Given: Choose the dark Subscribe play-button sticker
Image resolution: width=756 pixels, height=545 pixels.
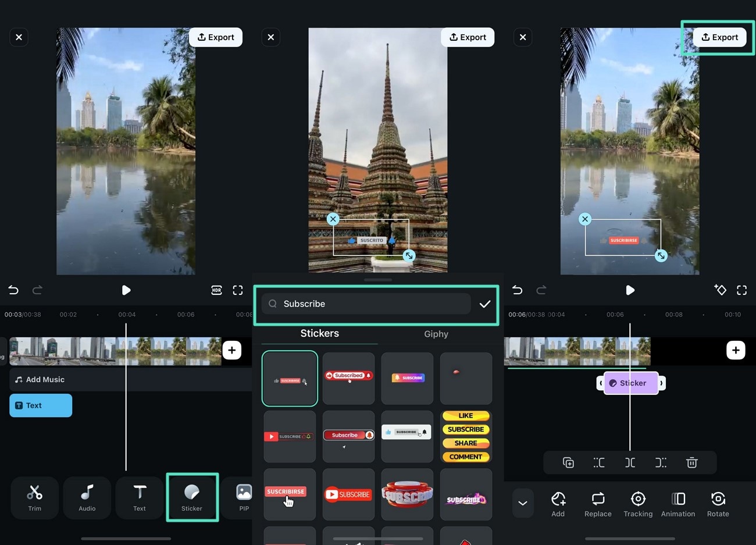Looking at the screenshot, I should 290,436.
